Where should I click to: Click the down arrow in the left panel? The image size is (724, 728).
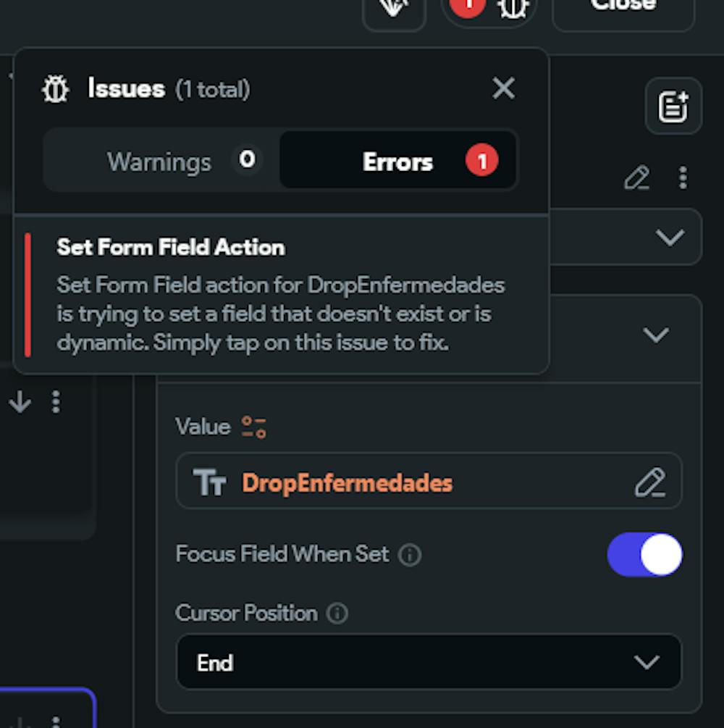point(20,402)
